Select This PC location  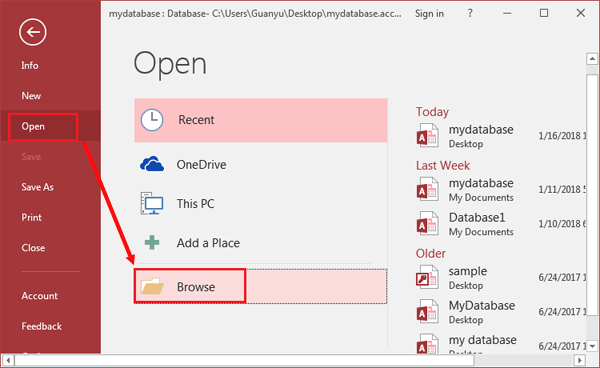click(261, 204)
